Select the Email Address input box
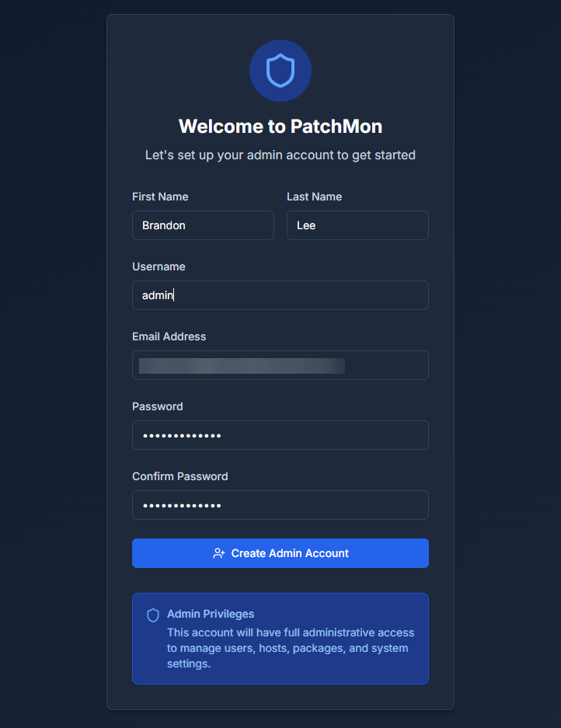This screenshot has height=728, width=561. (280, 365)
